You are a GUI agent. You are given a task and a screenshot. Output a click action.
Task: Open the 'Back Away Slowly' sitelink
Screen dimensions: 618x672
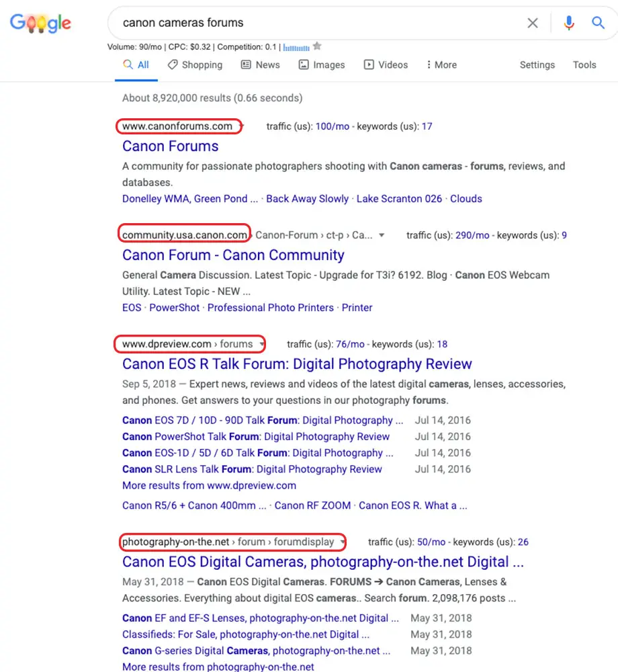(x=308, y=199)
